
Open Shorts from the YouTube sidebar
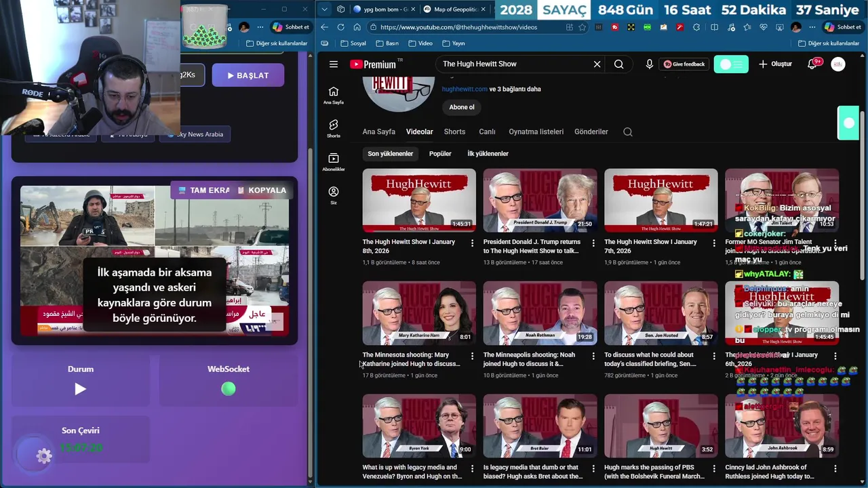[334, 129]
